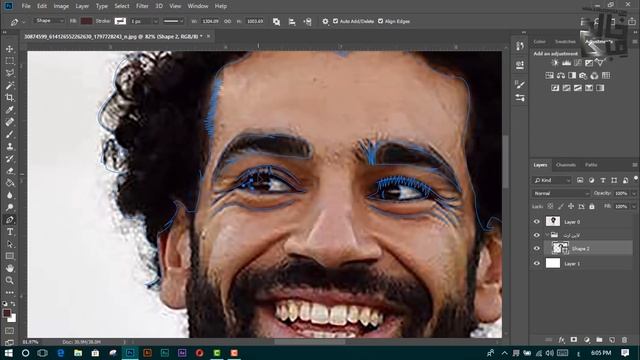This screenshot has width=640, height=360.
Task: Switch to Swatches tab
Action: (565, 42)
